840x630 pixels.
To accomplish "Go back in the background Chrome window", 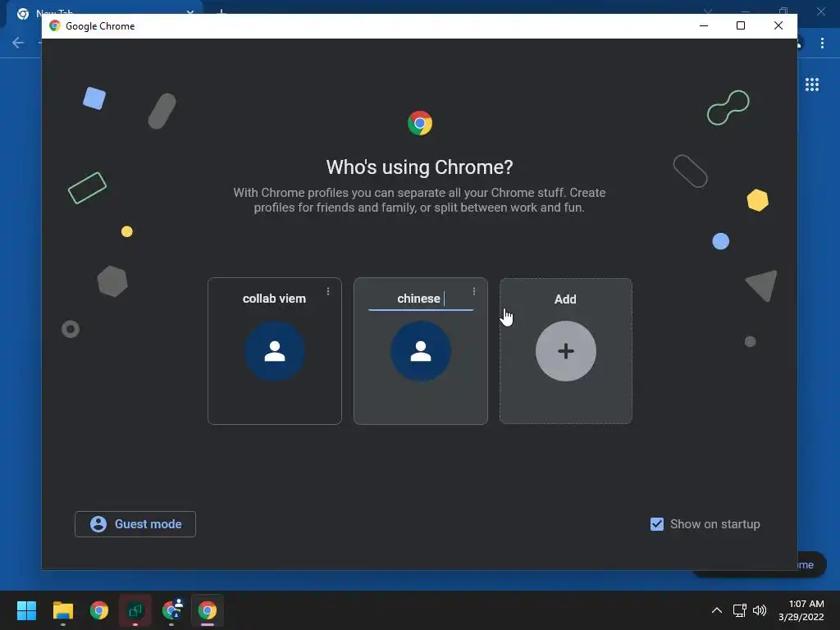I will [x=18, y=43].
